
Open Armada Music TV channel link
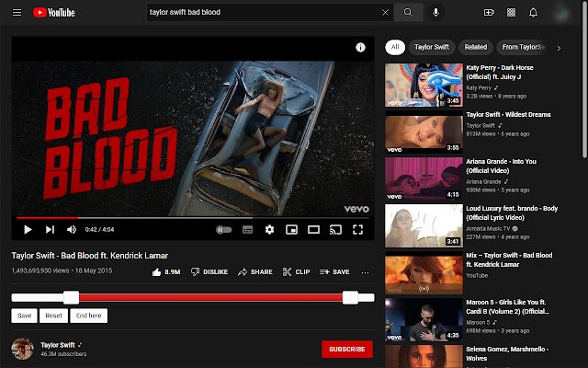tap(488, 228)
